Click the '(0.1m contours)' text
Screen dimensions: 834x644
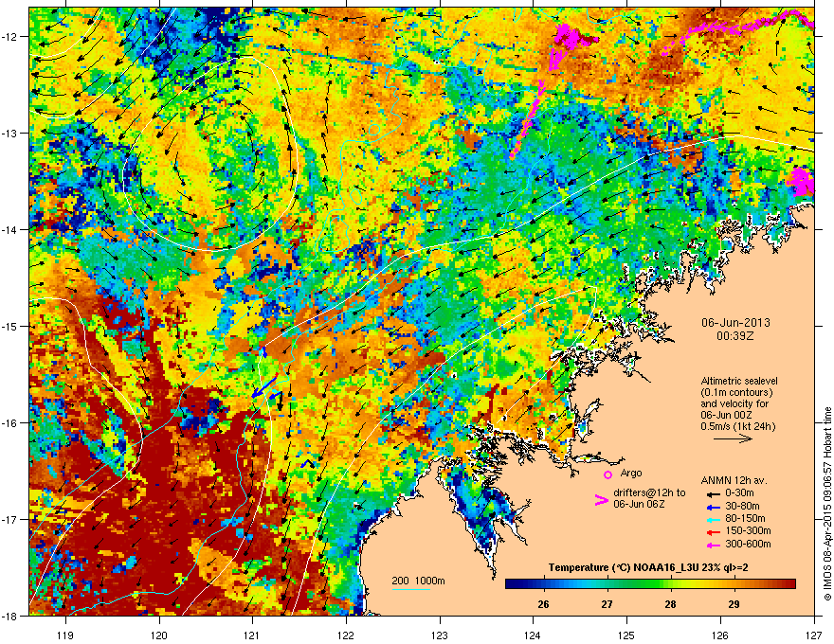click(x=736, y=392)
